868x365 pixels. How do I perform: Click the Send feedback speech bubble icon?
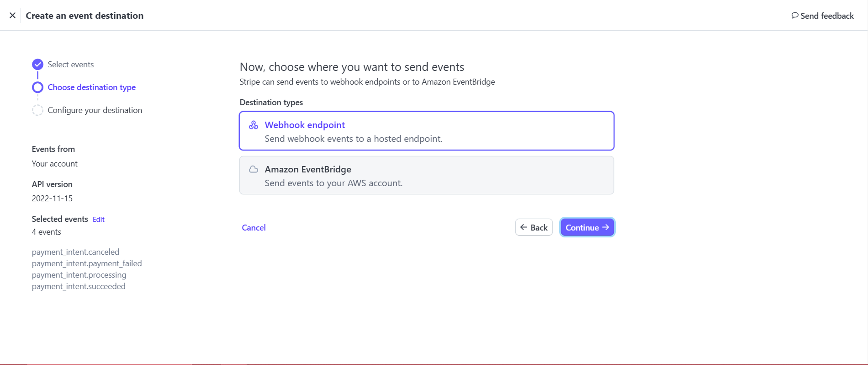(x=795, y=16)
